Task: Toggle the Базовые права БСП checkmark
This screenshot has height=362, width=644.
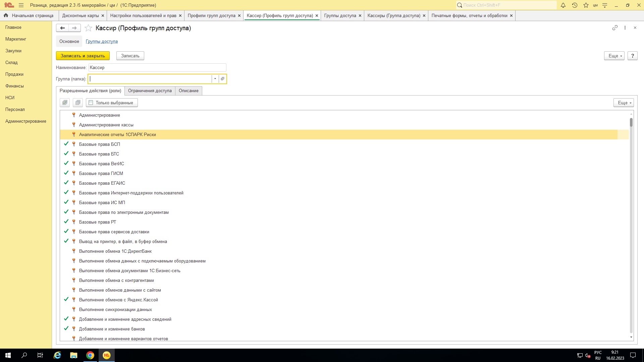Action: (66, 144)
